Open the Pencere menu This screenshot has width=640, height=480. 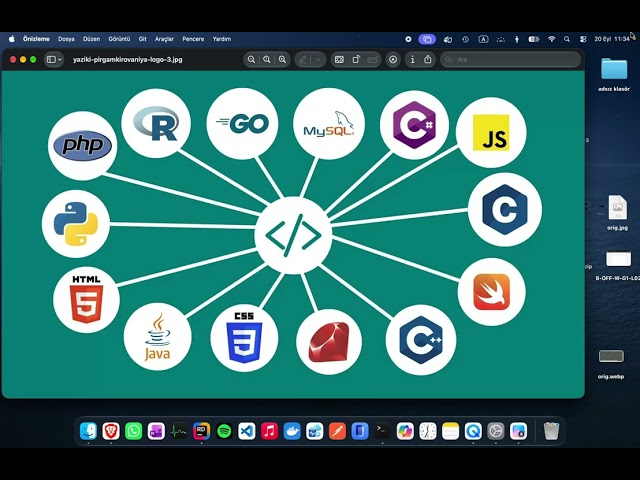(193, 39)
